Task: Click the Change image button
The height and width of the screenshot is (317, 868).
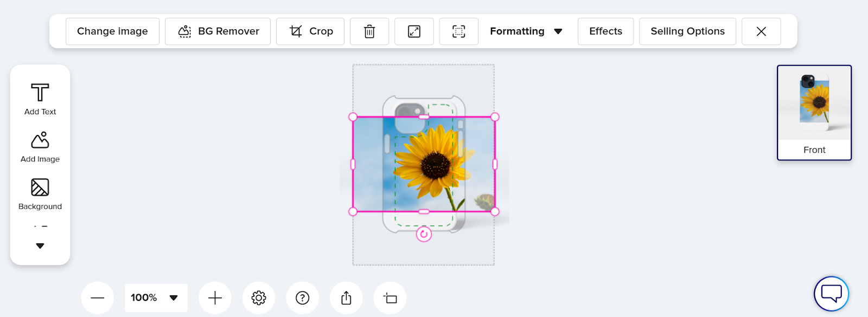Action: point(112,31)
